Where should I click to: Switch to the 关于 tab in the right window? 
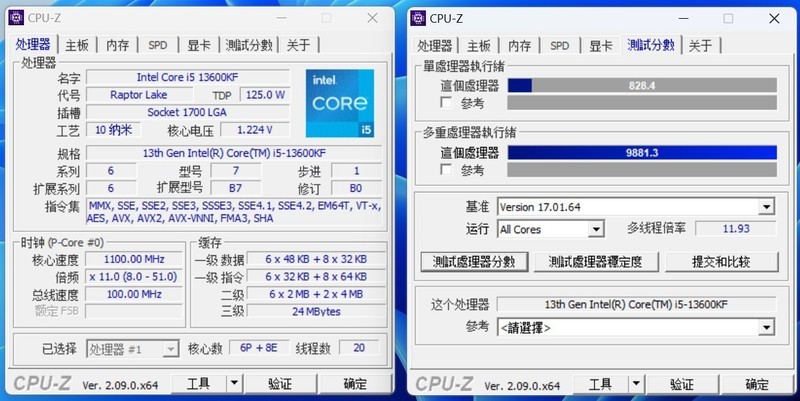point(701,46)
